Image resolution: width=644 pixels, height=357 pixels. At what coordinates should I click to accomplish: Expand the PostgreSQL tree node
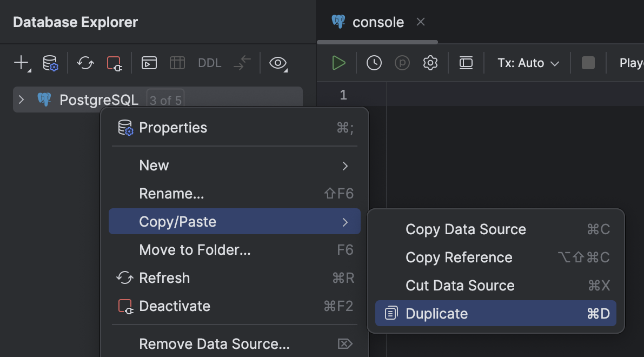pos(22,100)
